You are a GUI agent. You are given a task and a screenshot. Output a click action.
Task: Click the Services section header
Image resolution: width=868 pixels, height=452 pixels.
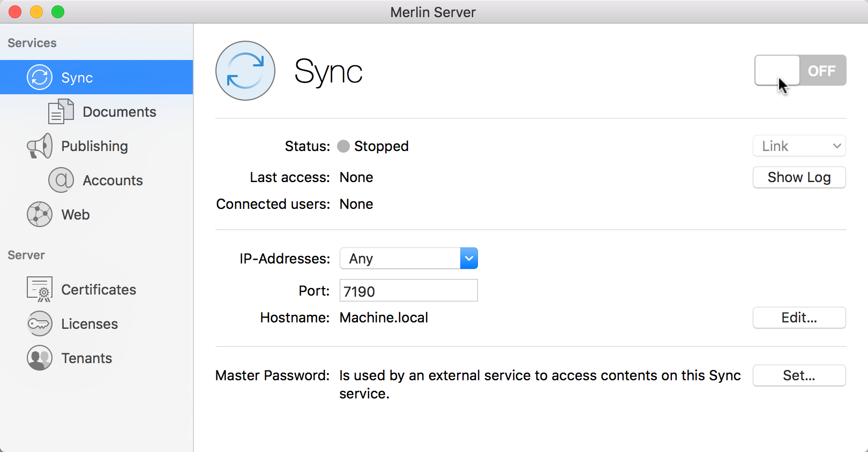pyautogui.click(x=32, y=43)
